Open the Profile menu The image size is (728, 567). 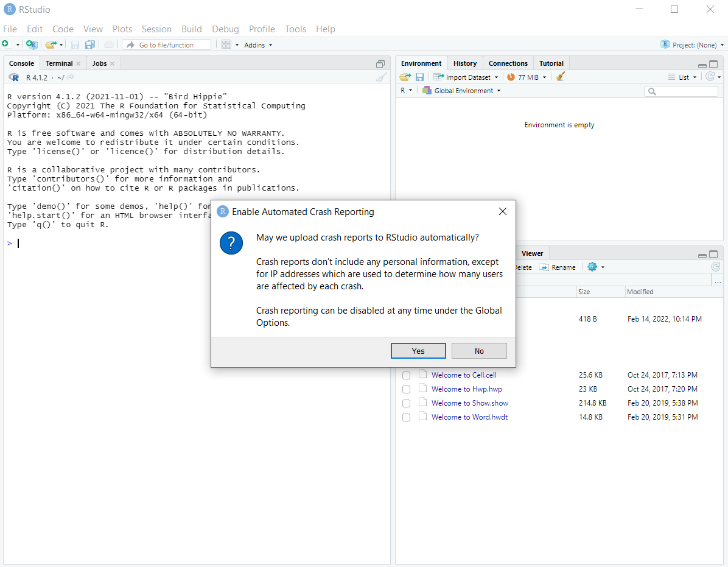pyautogui.click(x=262, y=29)
